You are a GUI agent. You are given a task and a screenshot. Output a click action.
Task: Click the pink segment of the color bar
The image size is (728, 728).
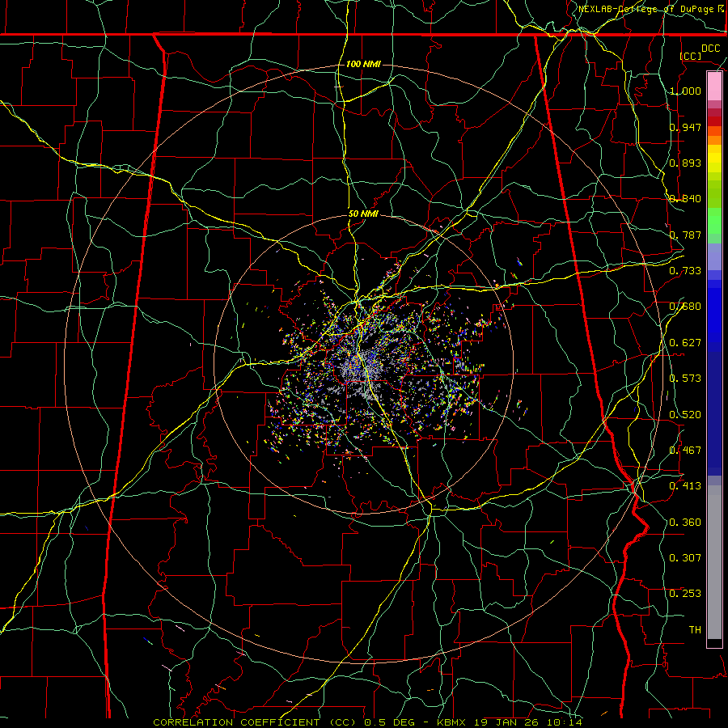tap(714, 87)
